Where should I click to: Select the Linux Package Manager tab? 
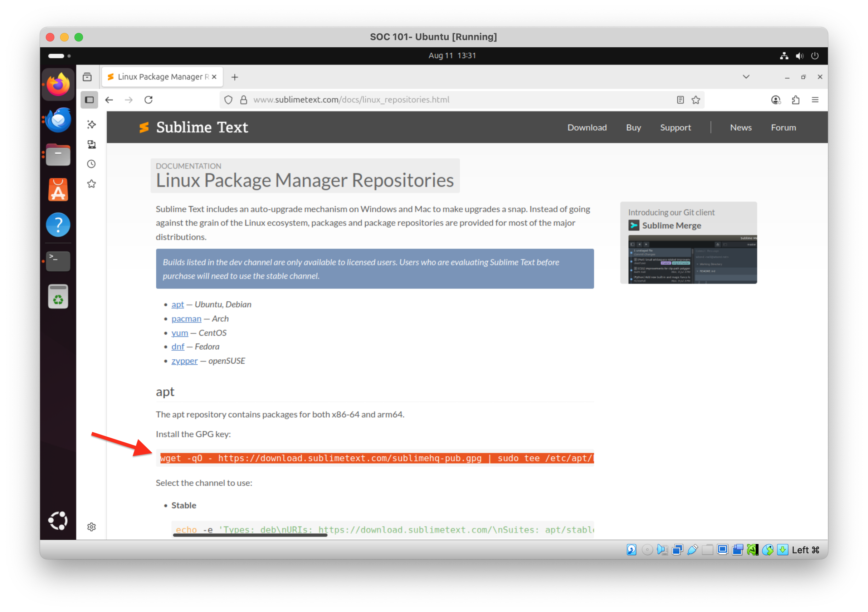point(162,77)
